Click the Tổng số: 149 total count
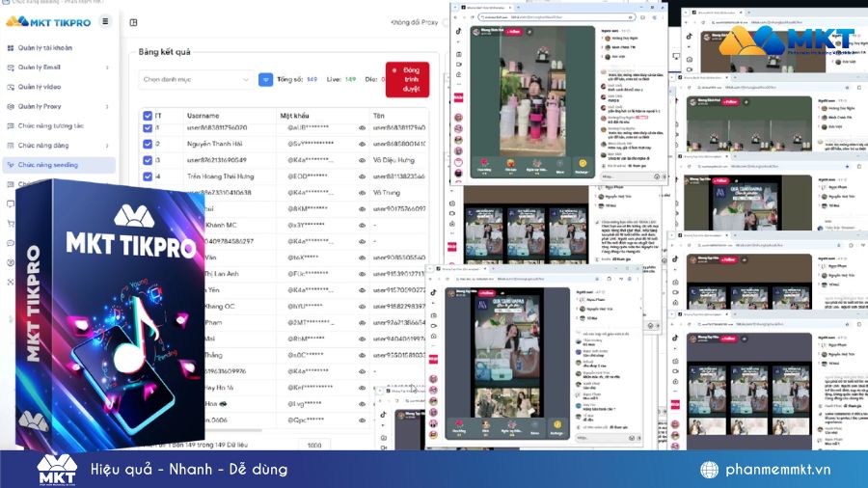Image resolution: width=868 pixels, height=488 pixels. click(x=297, y=80)
